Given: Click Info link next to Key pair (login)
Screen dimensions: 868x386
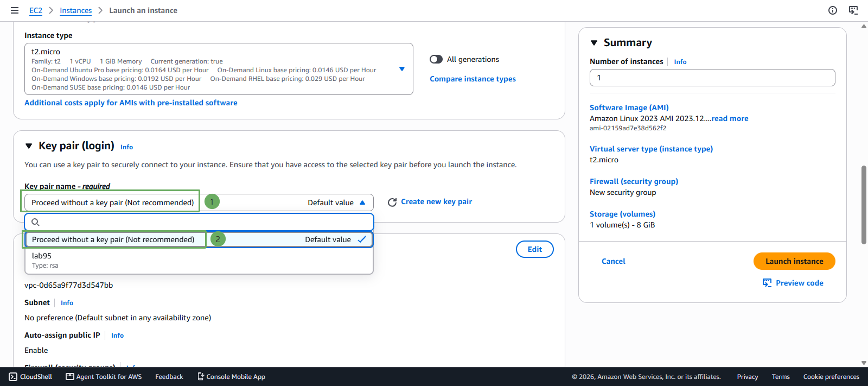Looking at the screenshot, I should [127, 147].
